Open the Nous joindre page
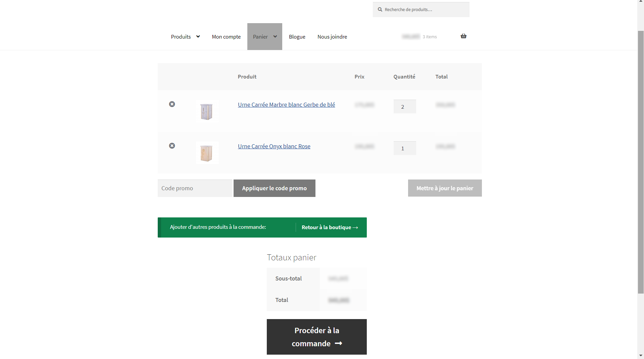 (x=332, y=37)
